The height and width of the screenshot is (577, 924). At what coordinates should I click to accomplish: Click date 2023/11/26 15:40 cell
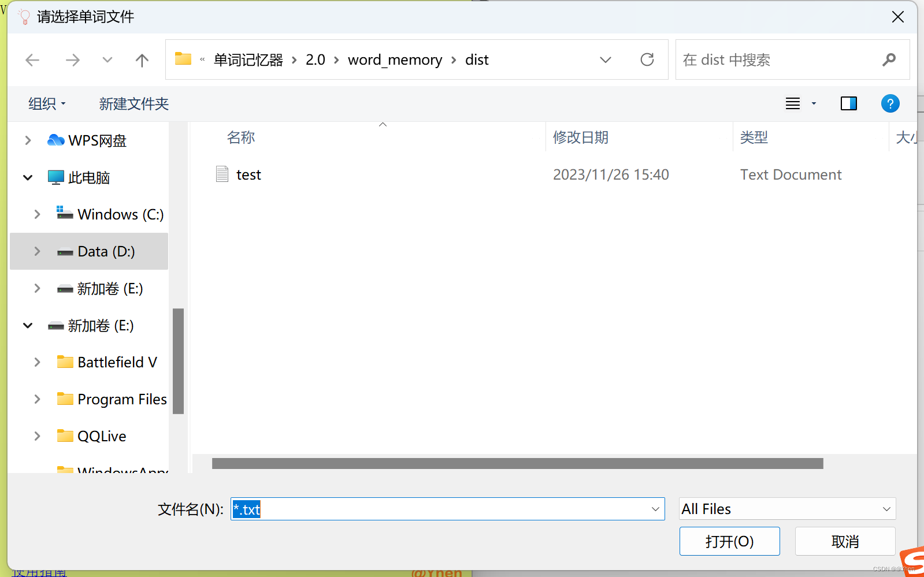pyautogui.click(x=611, y=174)
